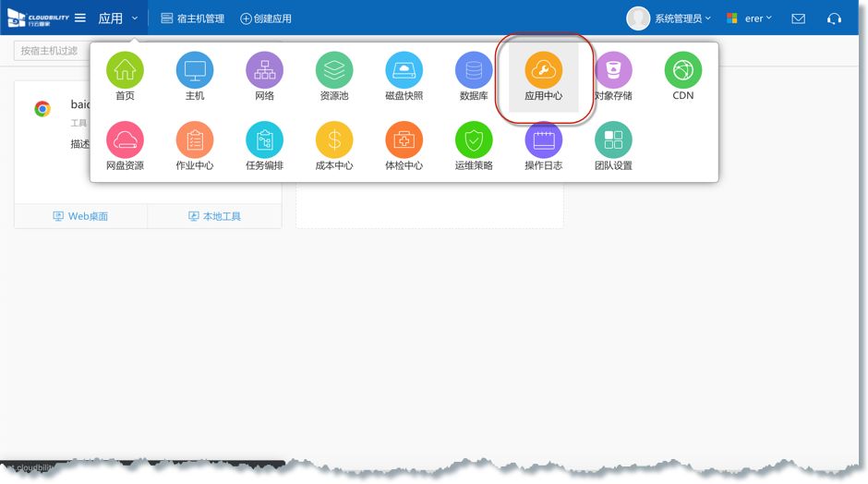Switch to 宿主机管理 tab
This screenshot has width=868, height=484.
click(x=193, y=18)
